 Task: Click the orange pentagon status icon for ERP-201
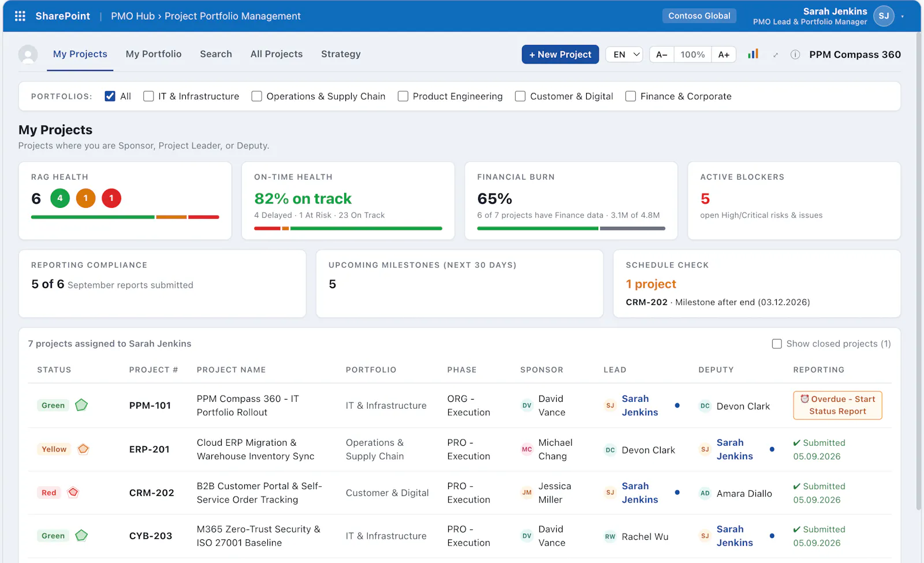pyautogui.click(x=83, y=449)
